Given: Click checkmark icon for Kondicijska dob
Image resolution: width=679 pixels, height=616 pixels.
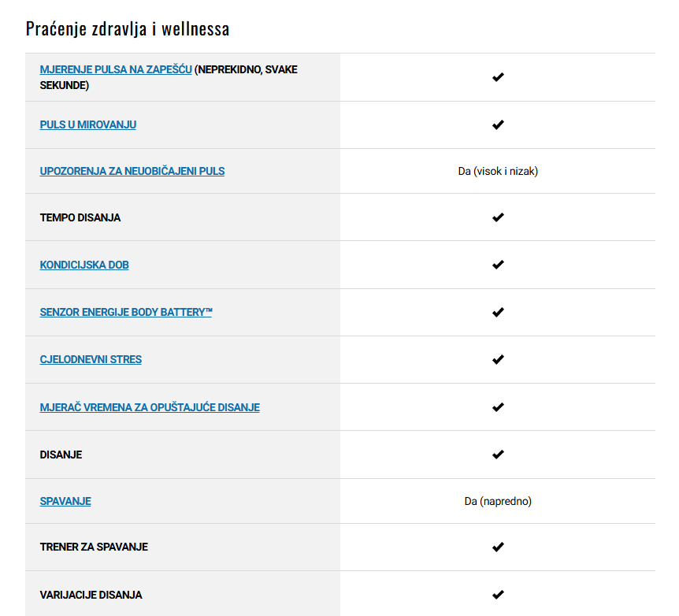Looking at the screenshot, I should pyautogui.click(x=498, y=264).
